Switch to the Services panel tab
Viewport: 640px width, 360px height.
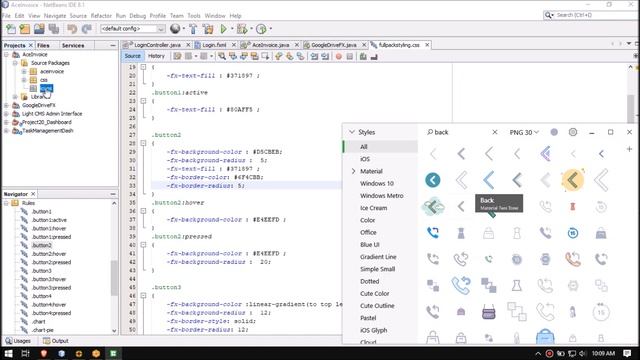73,45
